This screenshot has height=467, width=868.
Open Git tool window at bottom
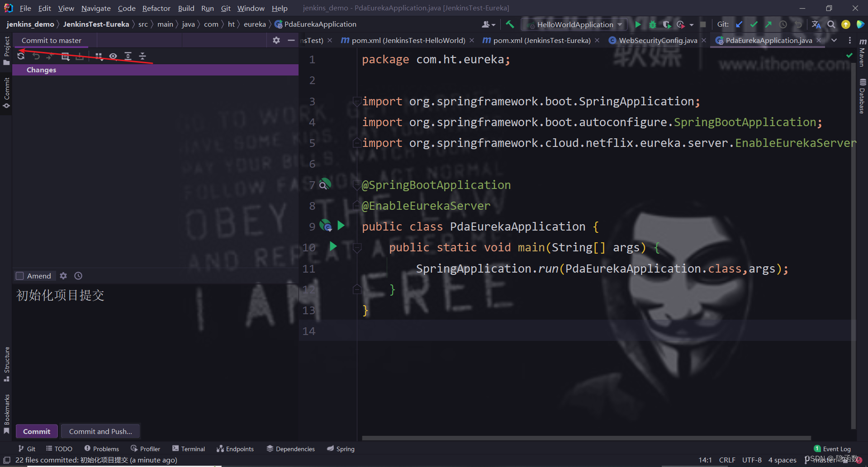pos(27,449)
